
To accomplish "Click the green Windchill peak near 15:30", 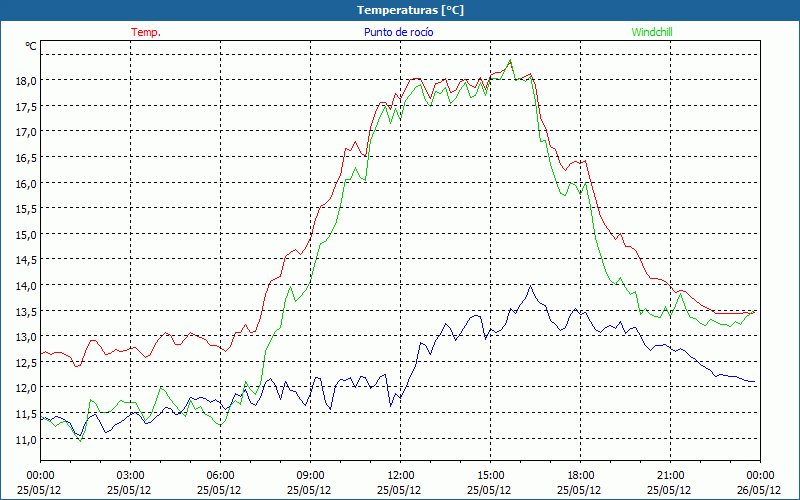I will pyautogui.click(x=510, y=60).
